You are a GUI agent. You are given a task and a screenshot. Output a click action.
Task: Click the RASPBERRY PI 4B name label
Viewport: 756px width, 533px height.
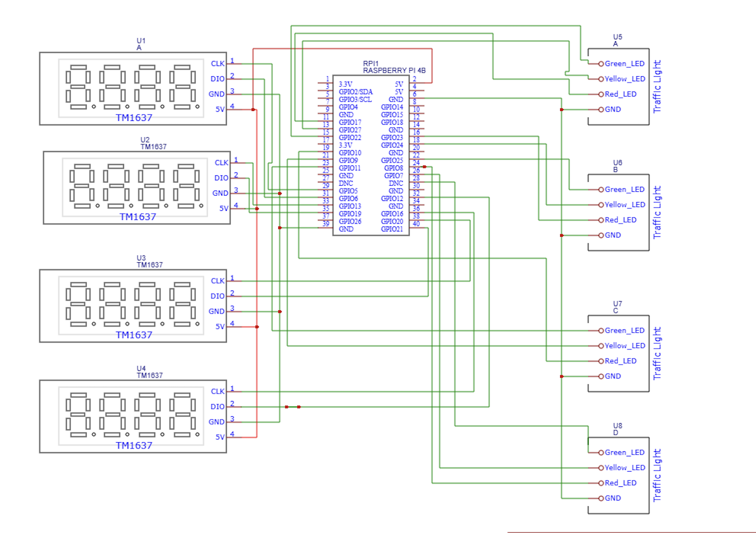tap(394, 71)
